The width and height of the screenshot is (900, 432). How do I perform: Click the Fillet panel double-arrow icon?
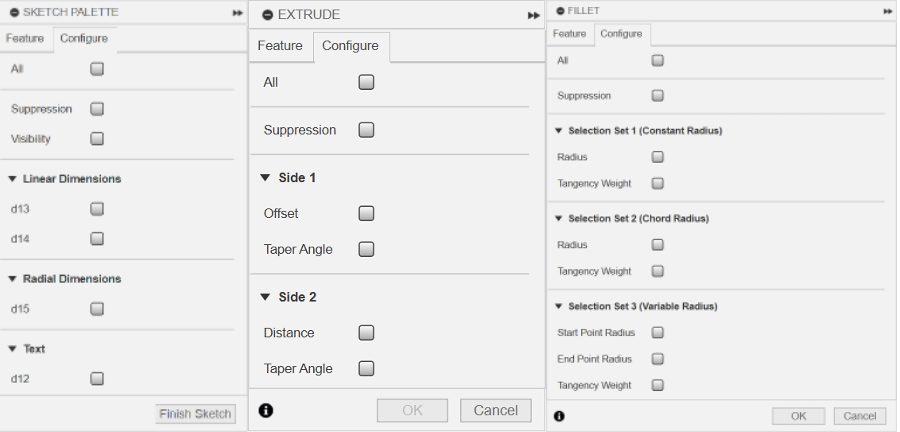click(x=887, y=10)
